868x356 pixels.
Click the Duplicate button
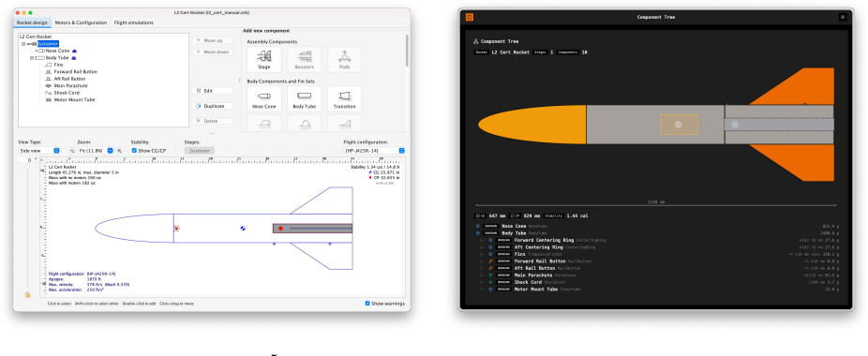coord(213,106)
